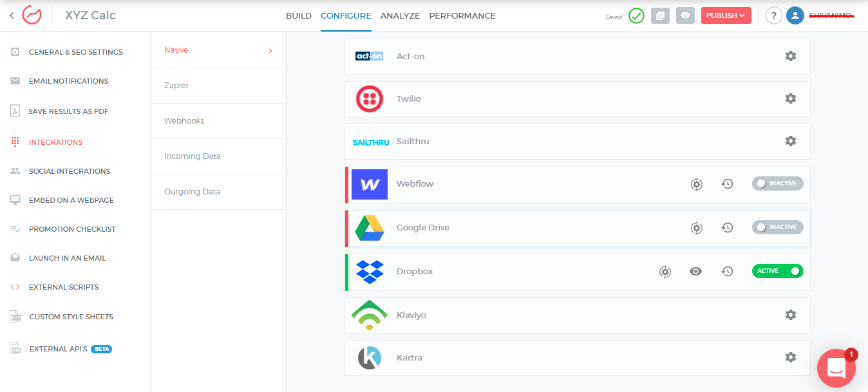Switch to the Analyze tab

point(400,15)
